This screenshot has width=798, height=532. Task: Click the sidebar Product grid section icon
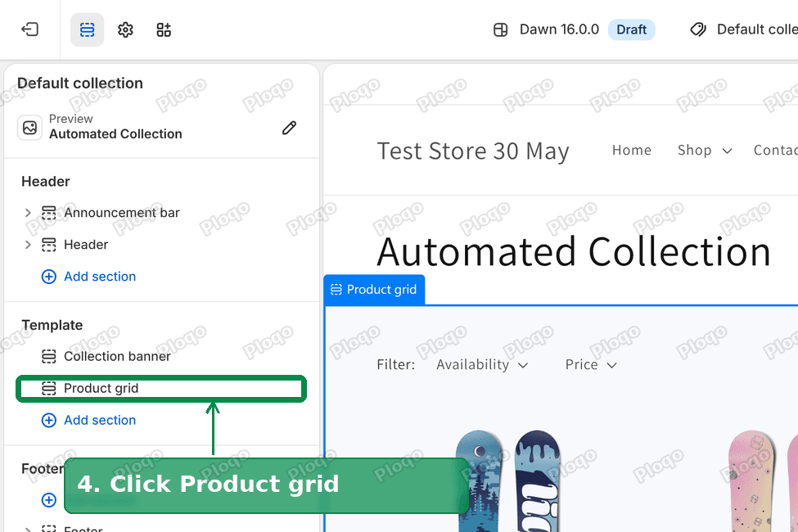coord(49,389)
